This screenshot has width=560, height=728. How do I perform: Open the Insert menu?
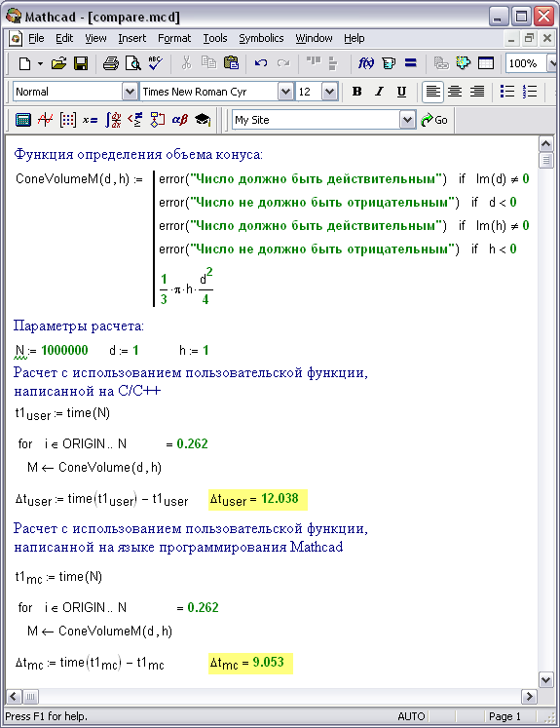point(132,39)
